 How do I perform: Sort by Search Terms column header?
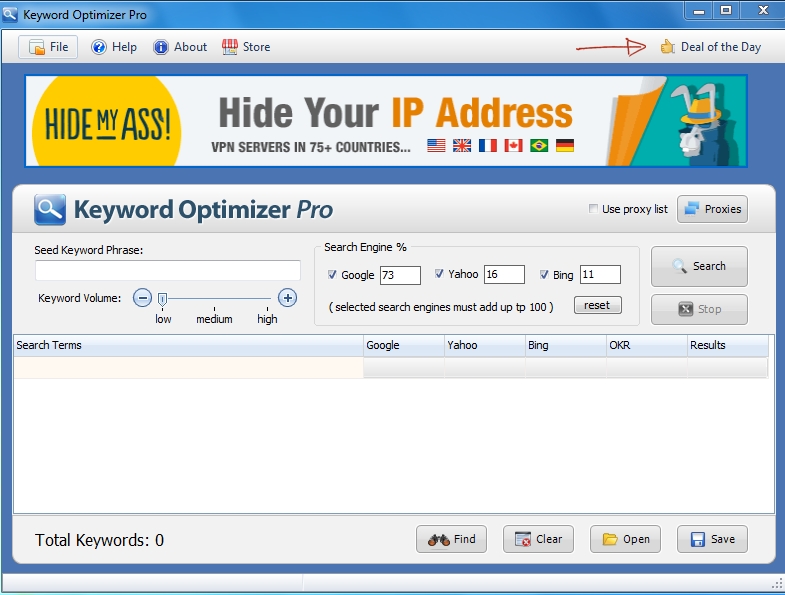[188, 345]
